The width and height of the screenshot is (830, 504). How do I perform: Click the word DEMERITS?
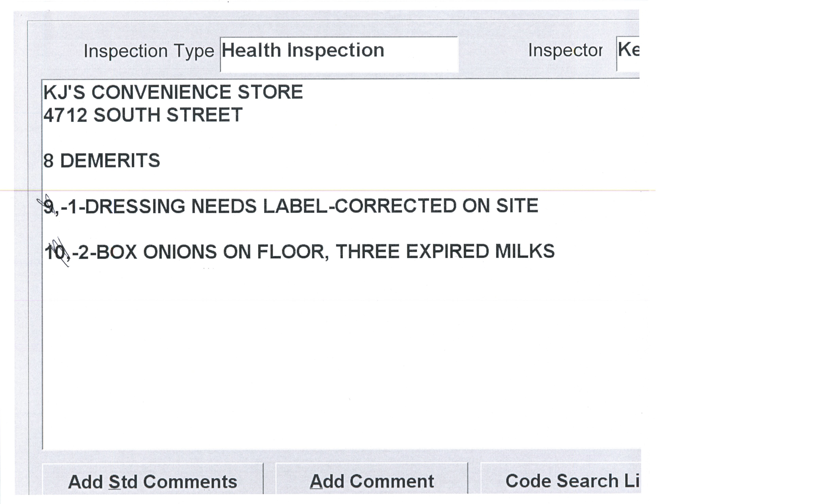(110, 160)
